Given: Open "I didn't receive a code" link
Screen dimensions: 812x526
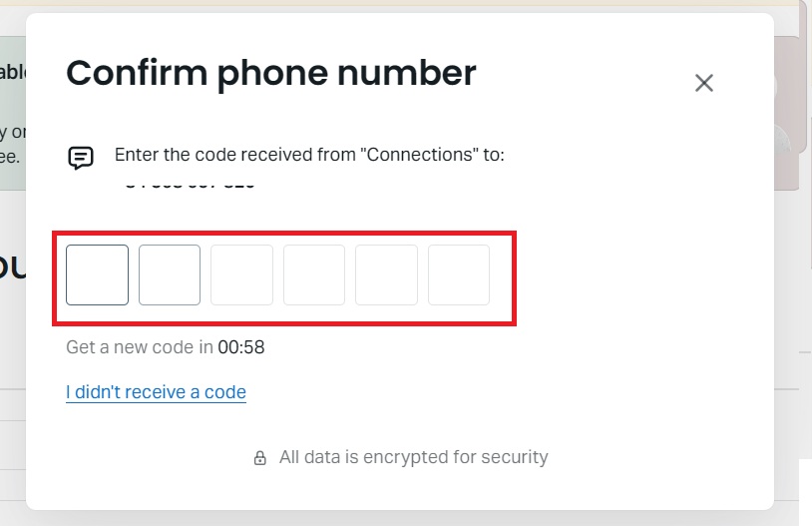Looking at the screenshot, I should click(156, 392).
